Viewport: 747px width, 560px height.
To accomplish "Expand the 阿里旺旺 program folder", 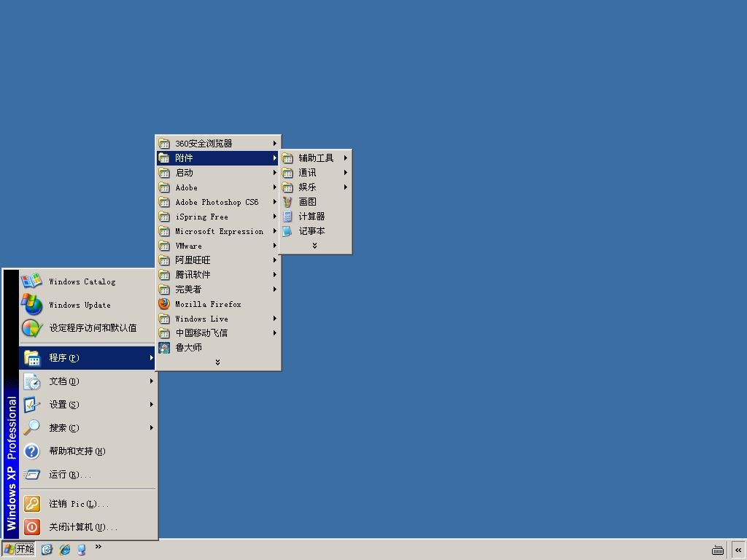I will 217,260.
